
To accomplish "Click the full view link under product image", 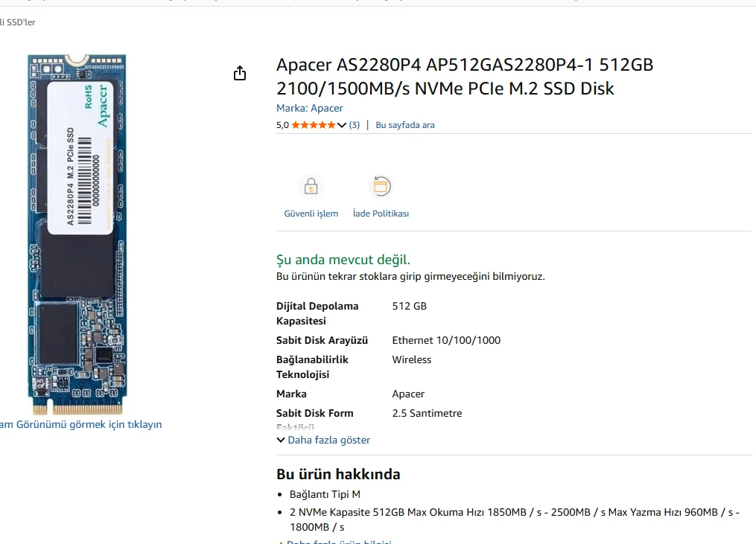I will [x=80, y=424].
